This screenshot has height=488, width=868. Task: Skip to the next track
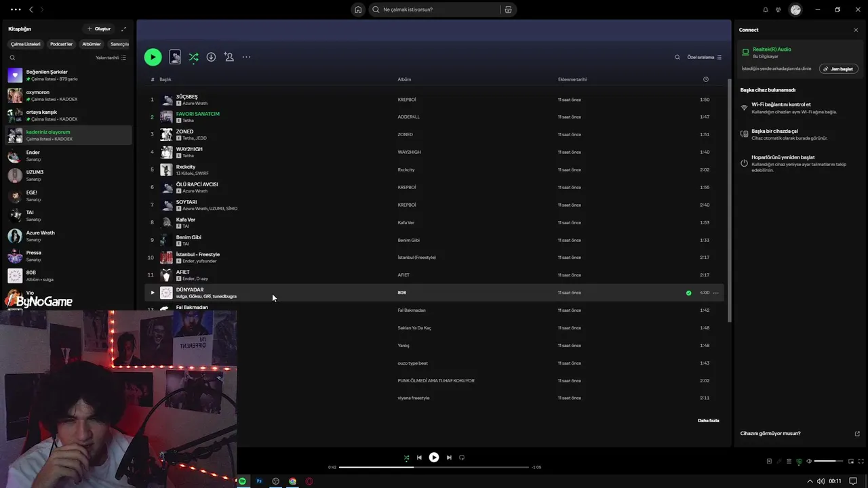click(448, 457)
